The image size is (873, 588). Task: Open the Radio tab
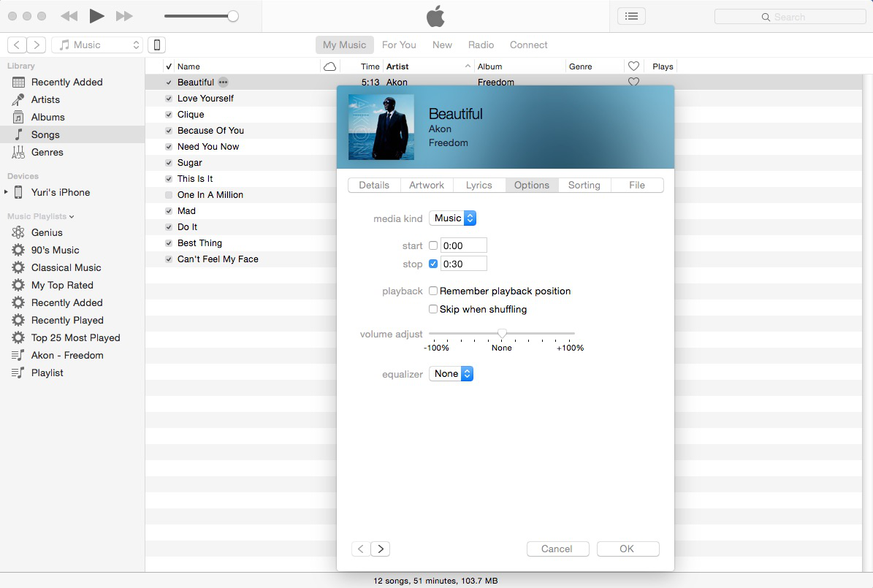tap(481, 45)
